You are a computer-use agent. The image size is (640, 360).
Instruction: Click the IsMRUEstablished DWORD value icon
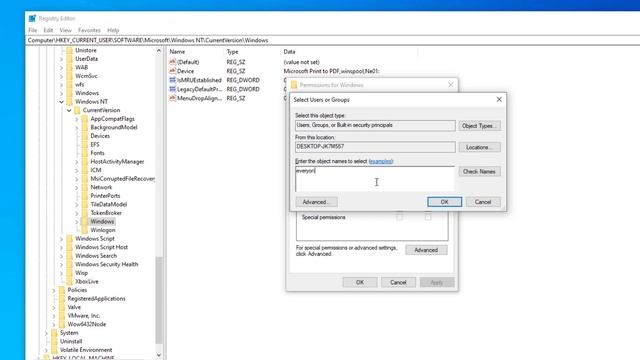[x=173, y=80]
